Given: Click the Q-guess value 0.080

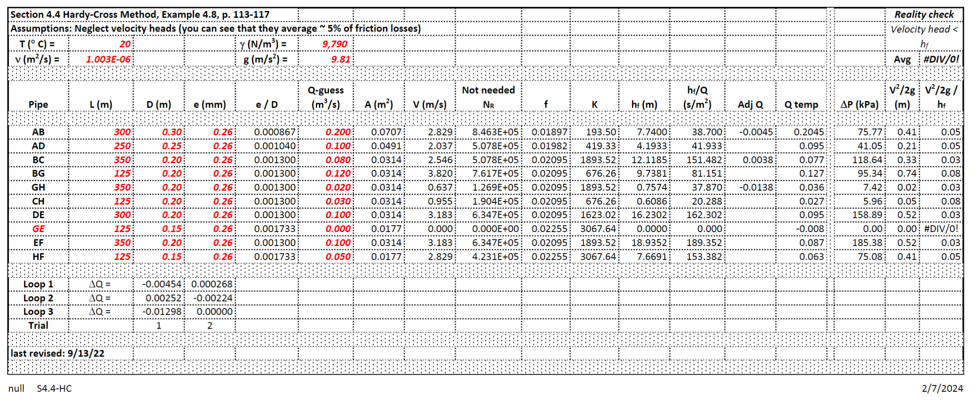Looking at the screenshot, I should (338, 160).
